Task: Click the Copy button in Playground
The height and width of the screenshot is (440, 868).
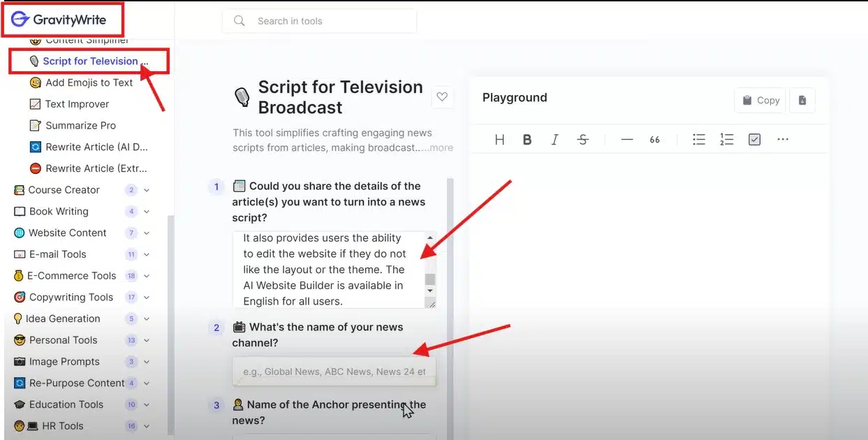Action: pos(759,100)
